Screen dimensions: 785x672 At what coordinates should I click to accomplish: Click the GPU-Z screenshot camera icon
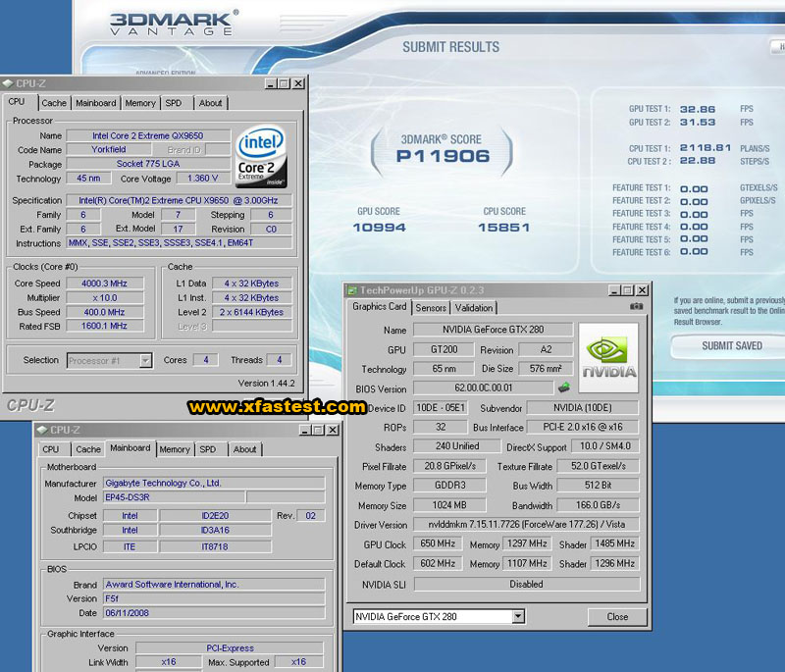click(637, 307)
